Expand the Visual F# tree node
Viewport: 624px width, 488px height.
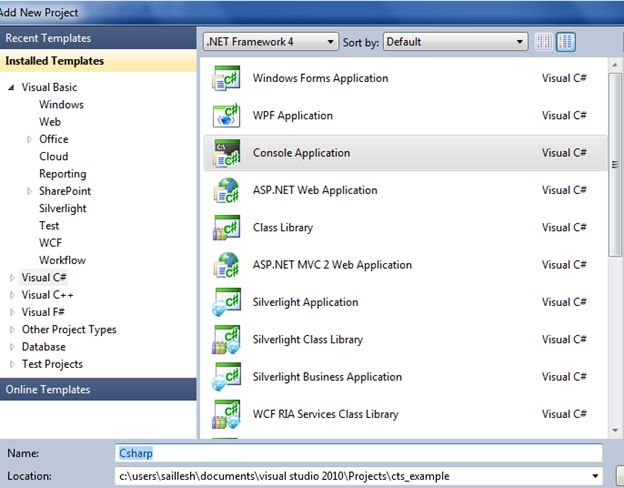click(x=12, y=312)
